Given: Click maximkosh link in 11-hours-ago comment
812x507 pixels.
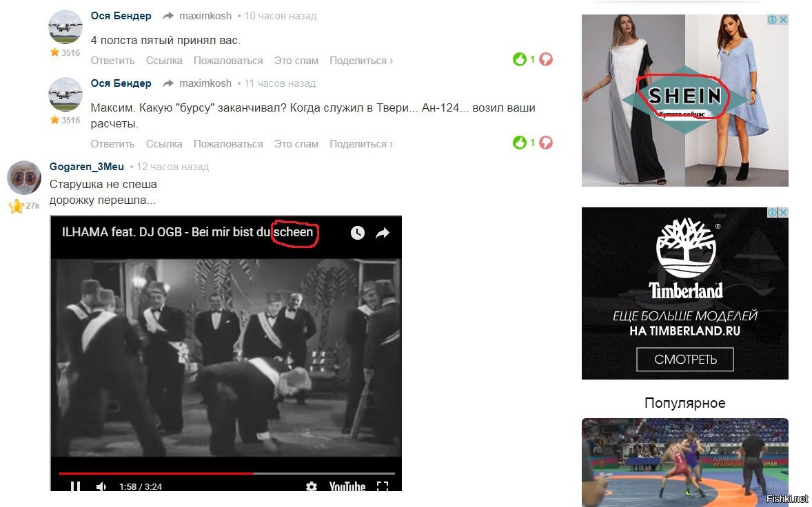Looking at the screenshot, I should (205, 83).
